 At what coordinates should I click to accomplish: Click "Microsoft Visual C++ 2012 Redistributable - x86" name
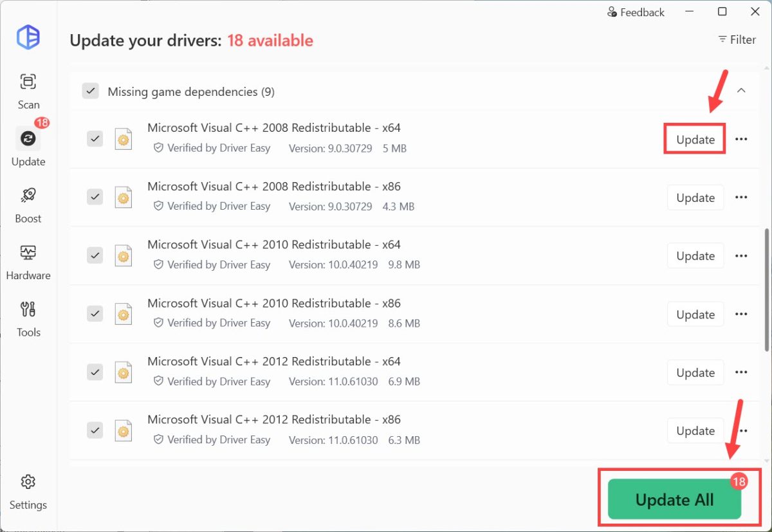(x=274, y=419)
